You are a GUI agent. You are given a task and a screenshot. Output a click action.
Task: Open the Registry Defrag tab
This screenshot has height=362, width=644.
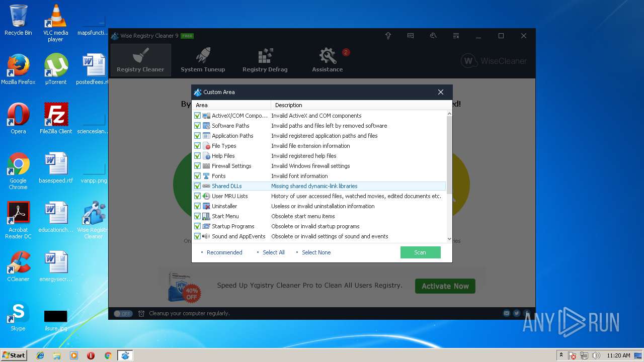(265, 60)
